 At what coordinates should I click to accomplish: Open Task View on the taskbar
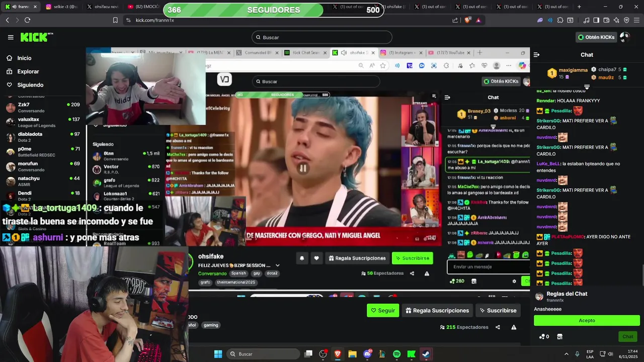[x=308, y=354]
